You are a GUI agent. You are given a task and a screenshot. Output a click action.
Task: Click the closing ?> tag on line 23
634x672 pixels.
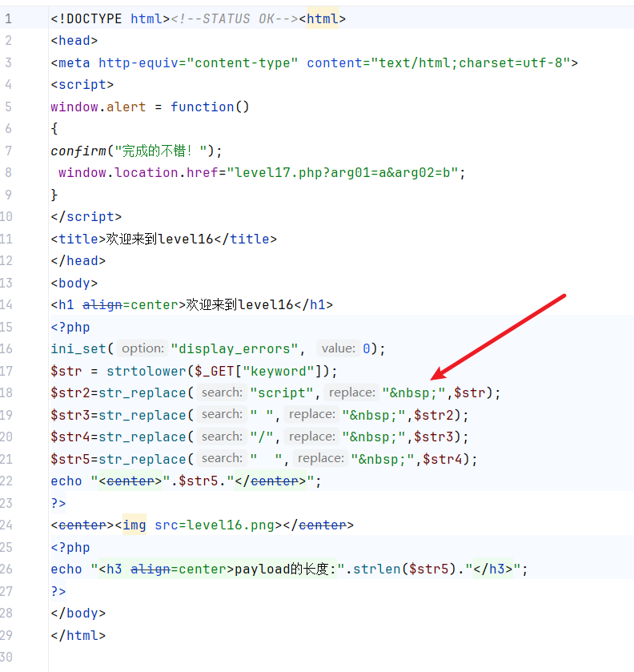58,503
